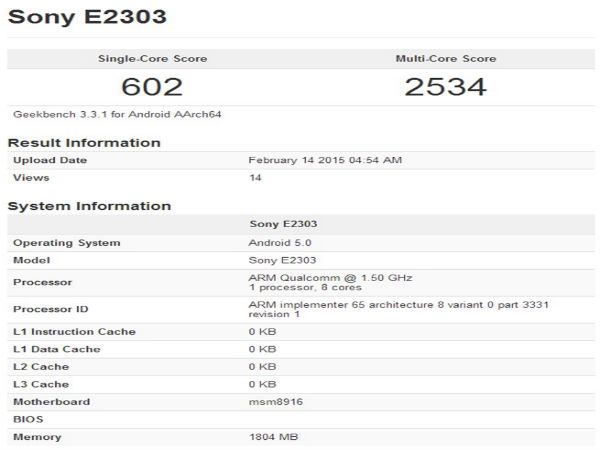Click the Sony E2303 table column header
The width and height of the screenshot is (600, 450).
coord(283,224)
